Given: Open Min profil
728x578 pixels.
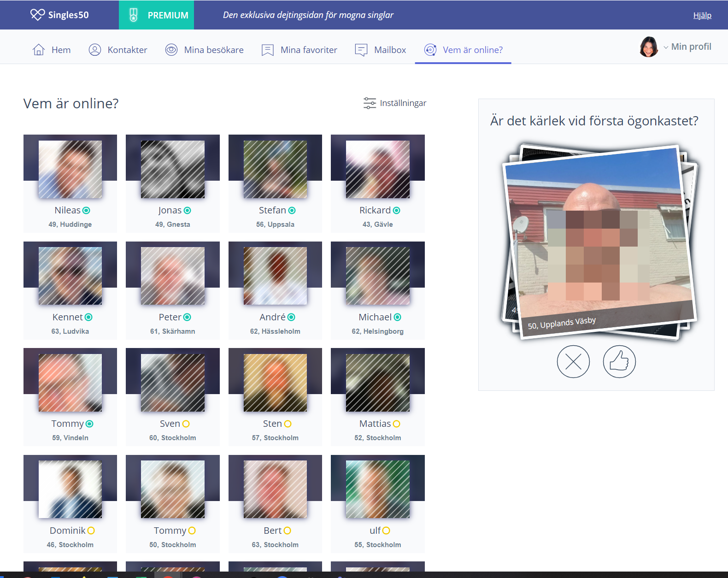Looking at the screenshot, I should click(691, 47).
